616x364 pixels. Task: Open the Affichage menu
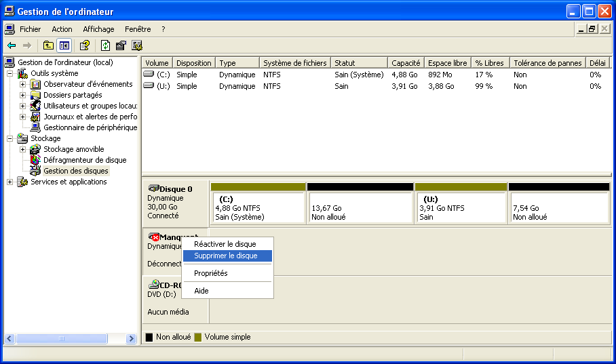click(98, 29)
